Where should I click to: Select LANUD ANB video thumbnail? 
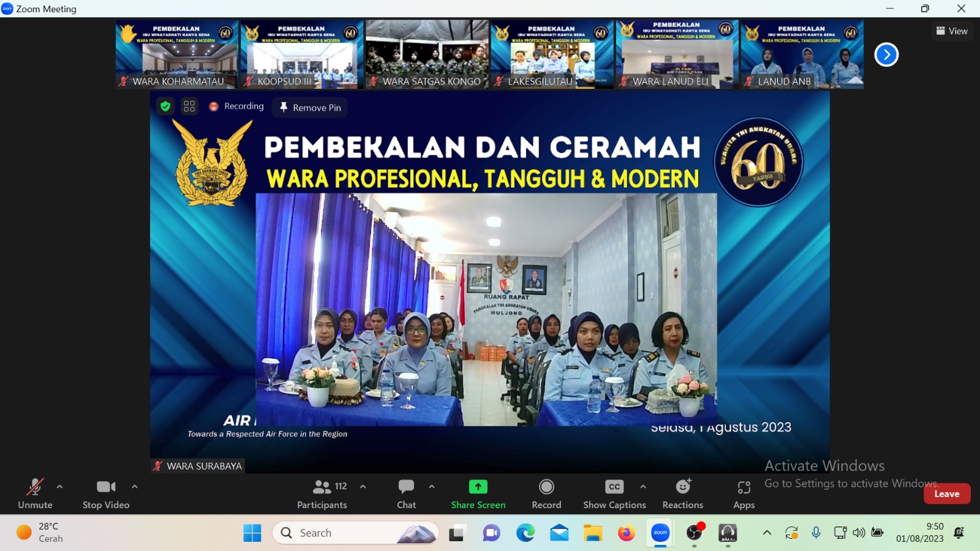click(x=802, y=54)
